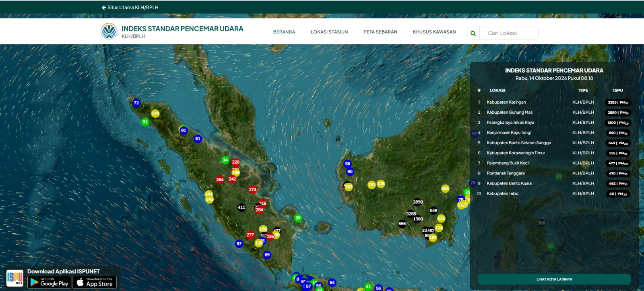Open the BERANDA menu item
Image resolution: width=644 pixels, height=291 pixels.
(284, 32)
